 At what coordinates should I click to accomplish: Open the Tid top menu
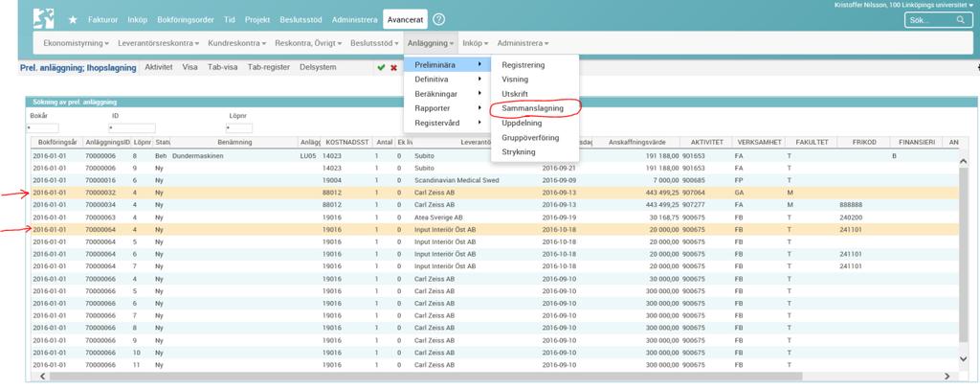(230, 19)
